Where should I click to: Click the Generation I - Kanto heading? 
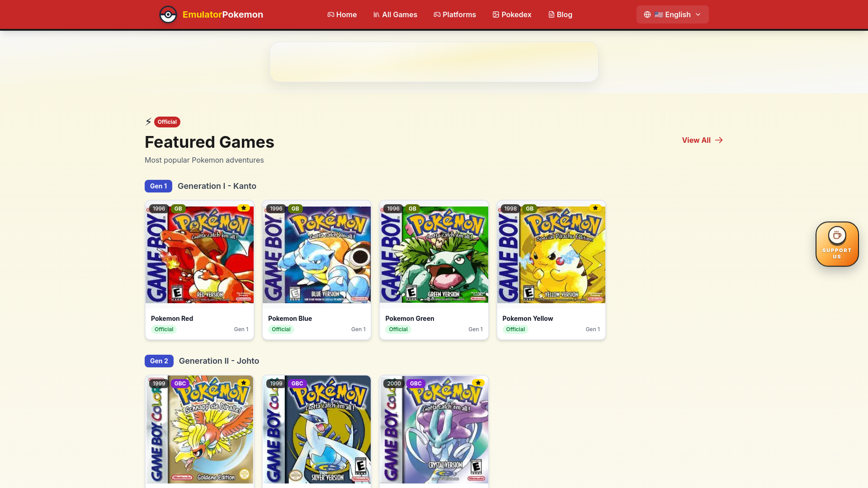(x=217, y=186)
